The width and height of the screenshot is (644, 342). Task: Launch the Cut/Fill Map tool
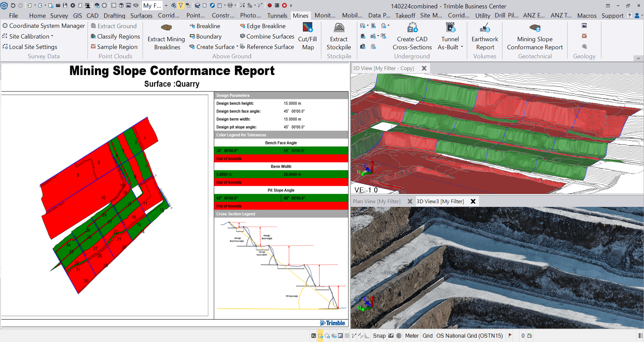308,27
